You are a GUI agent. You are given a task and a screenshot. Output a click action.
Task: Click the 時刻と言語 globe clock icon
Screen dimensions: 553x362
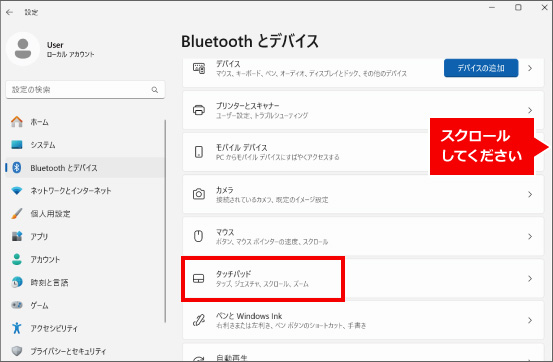tap(17, 282)
